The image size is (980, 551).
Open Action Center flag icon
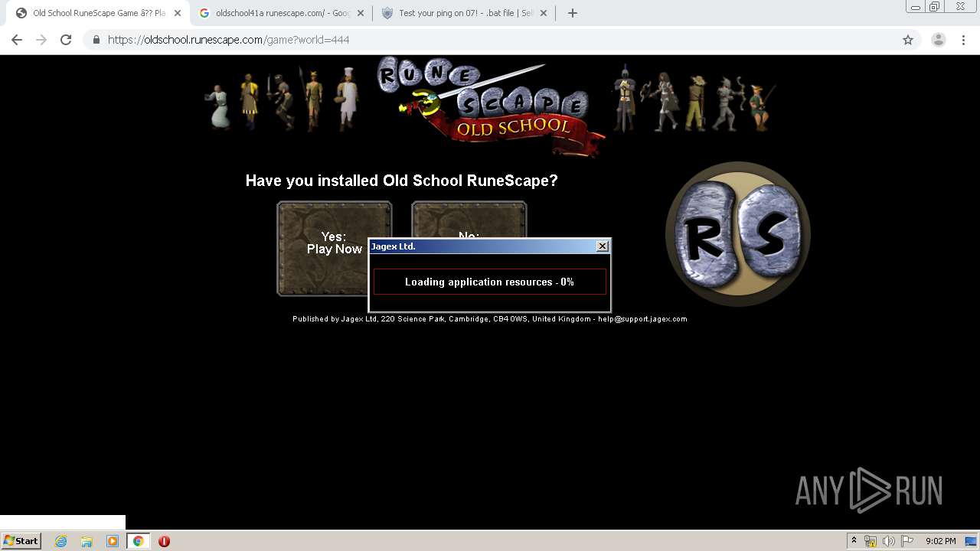[x=907, y=541]
